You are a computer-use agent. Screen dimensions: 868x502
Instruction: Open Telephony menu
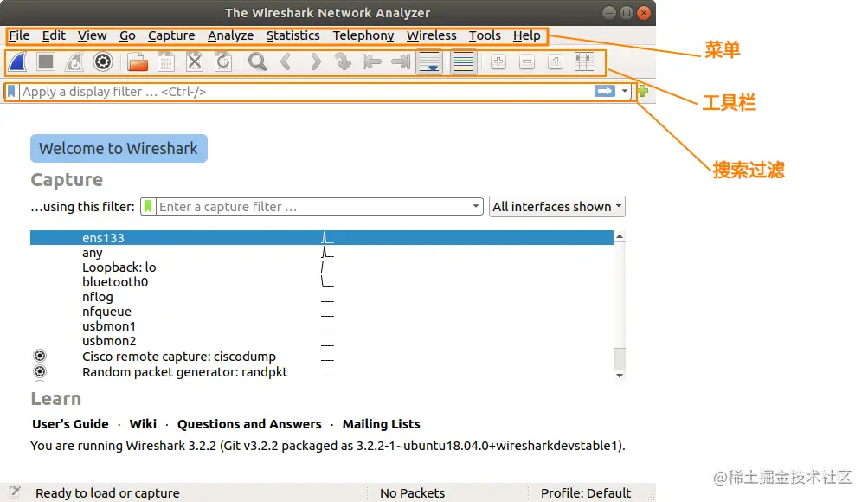363,35
